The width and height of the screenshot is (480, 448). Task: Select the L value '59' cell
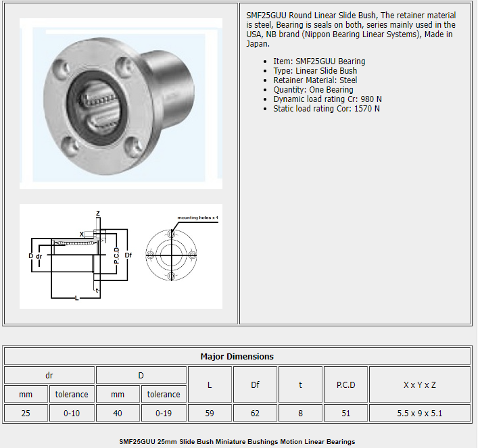coord(210,414)
